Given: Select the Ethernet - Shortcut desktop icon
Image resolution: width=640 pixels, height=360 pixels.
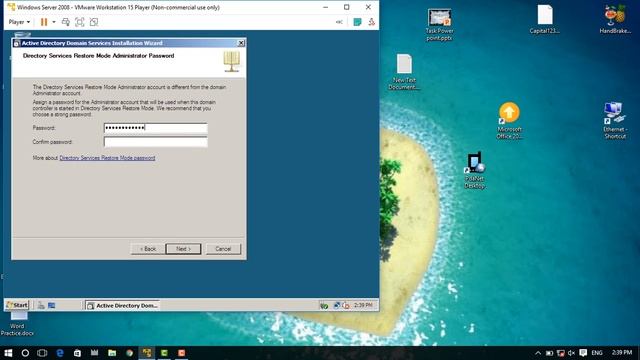Looking at the screenshot, I should pos(615,121).
